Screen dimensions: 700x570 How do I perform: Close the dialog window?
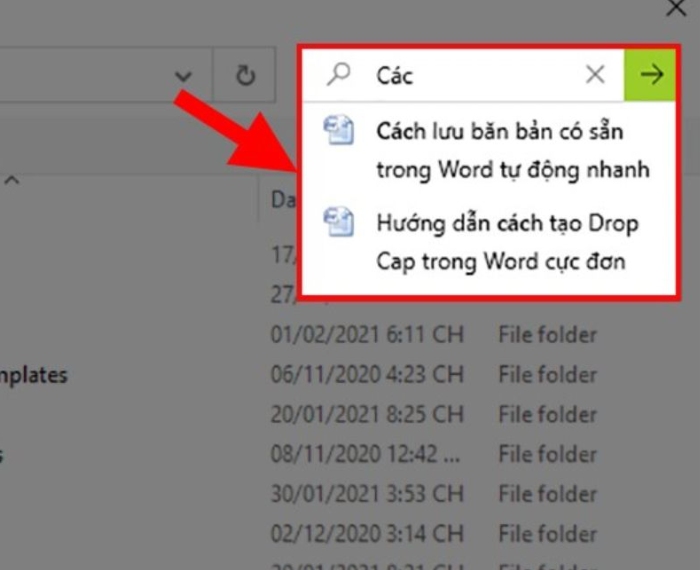[676, 8]
